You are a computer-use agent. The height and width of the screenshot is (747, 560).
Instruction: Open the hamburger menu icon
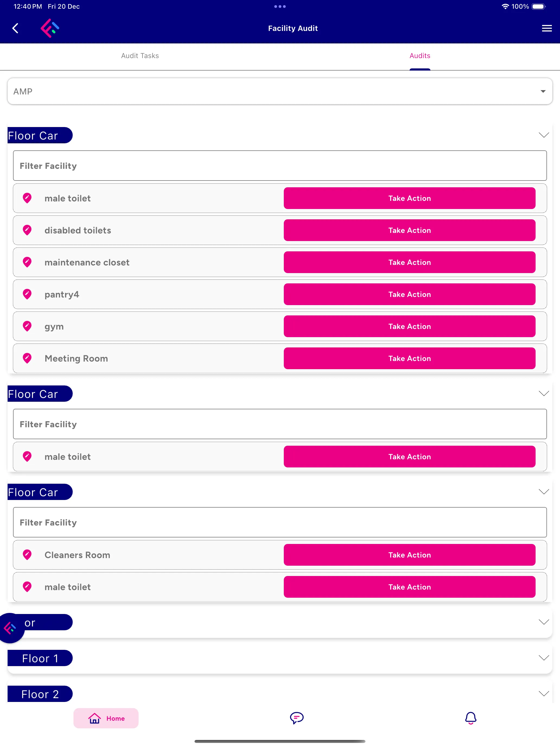coord(546,28)
